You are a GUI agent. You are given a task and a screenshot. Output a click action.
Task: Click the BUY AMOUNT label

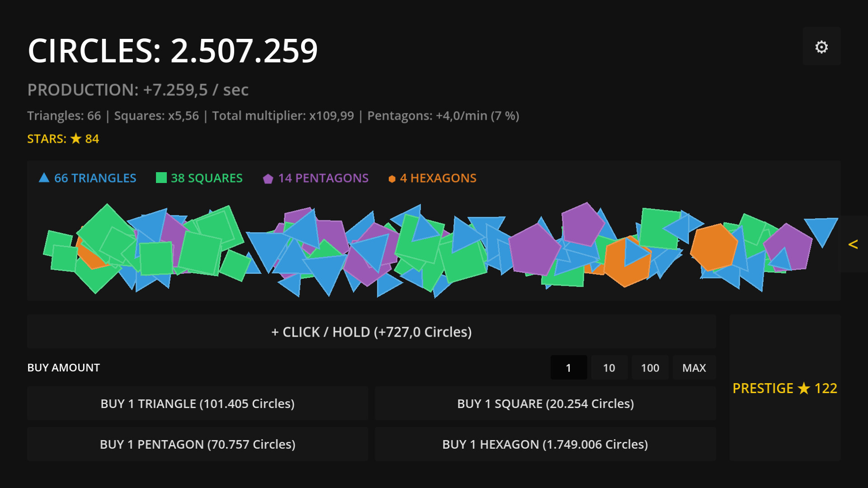[x=63, y=368]
